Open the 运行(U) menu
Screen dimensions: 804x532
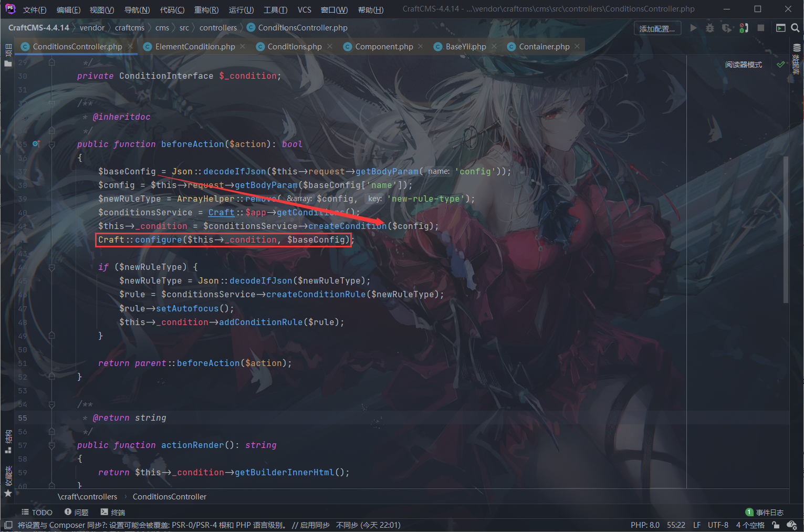point(241,9)
